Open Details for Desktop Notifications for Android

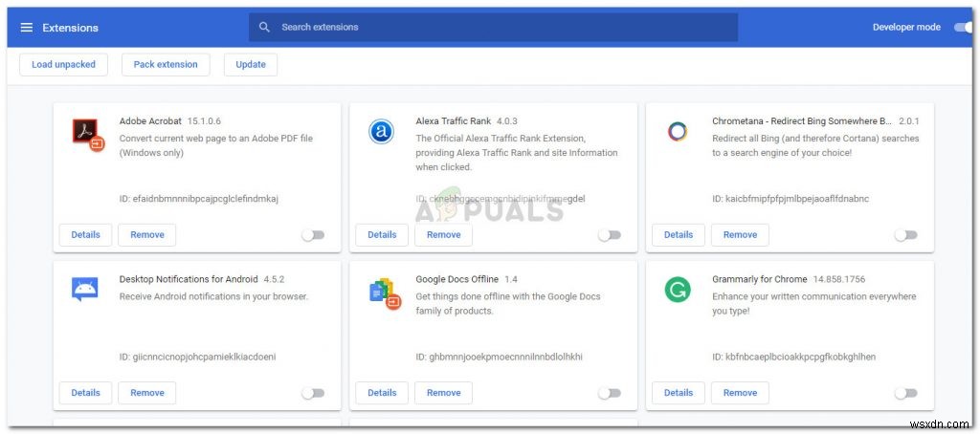click(85, 393)
